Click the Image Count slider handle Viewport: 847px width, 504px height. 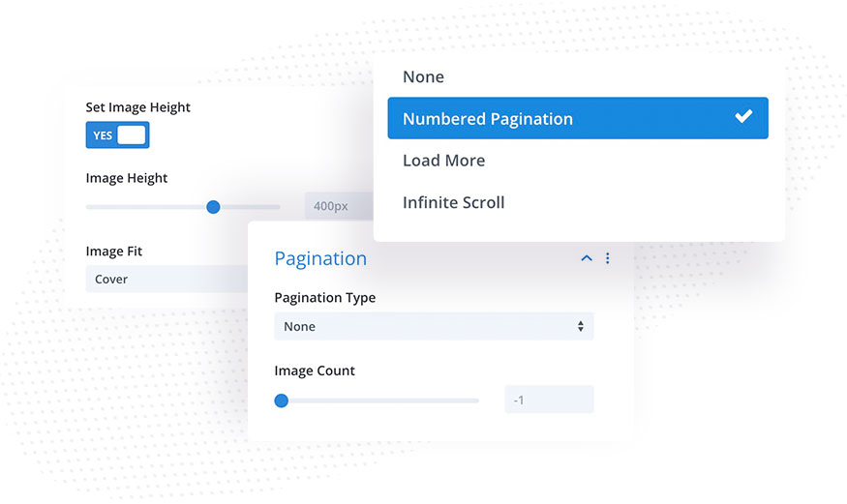point(282,400)
